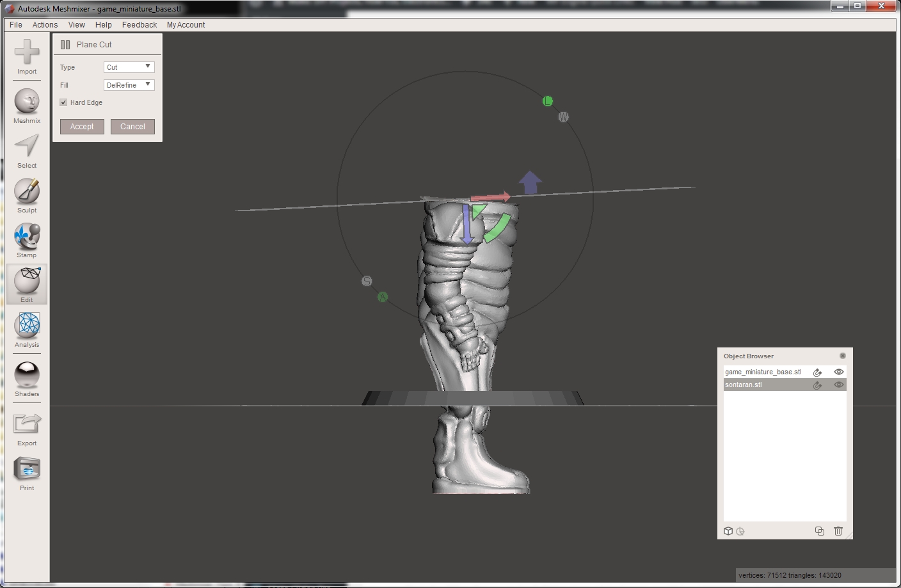Open the Feedback menu
Screen dimensions: 901x588
[x=140, y=25]
